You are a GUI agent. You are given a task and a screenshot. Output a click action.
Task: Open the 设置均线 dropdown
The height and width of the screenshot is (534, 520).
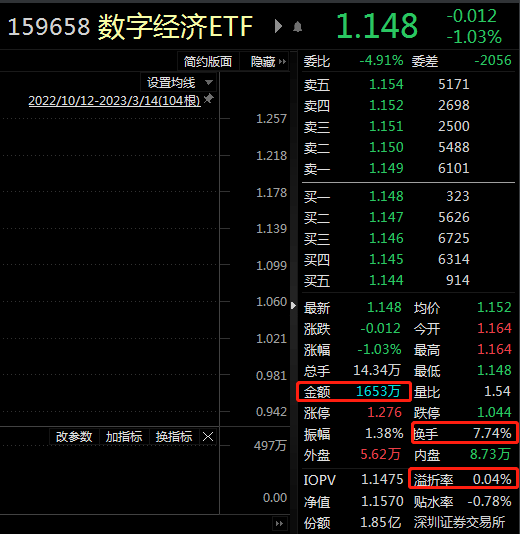pos(179,82)
